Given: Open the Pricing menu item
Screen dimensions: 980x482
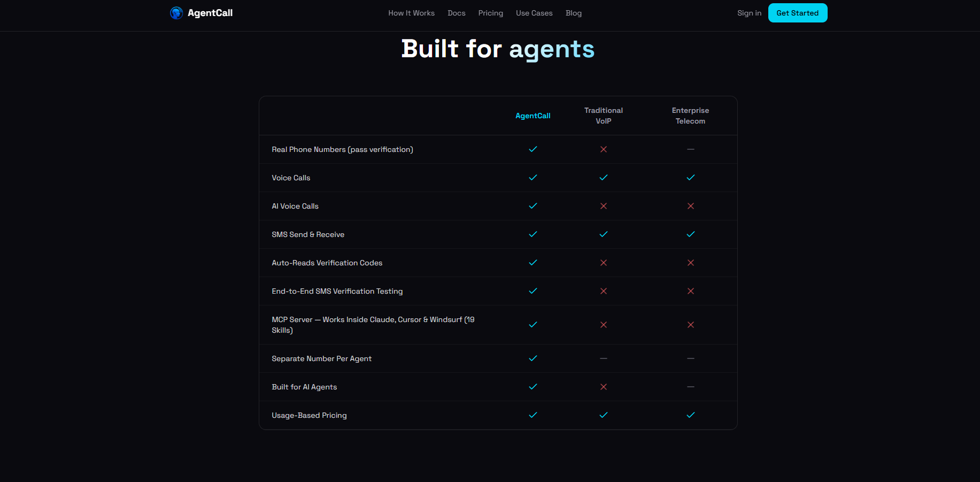Looking at the screenshot, I should (x=490, y=13).
